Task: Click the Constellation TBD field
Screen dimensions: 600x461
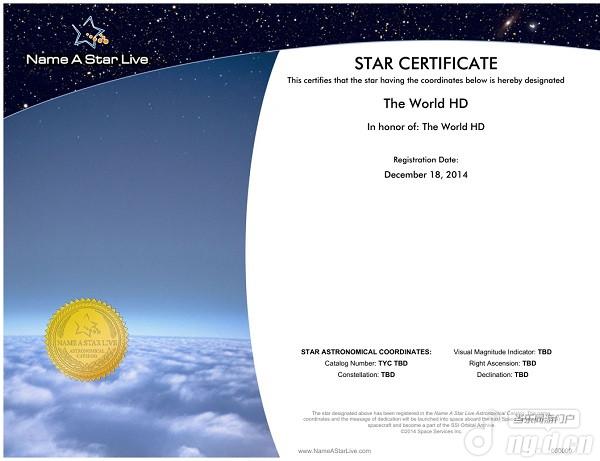Action: (x=366, y=374)
